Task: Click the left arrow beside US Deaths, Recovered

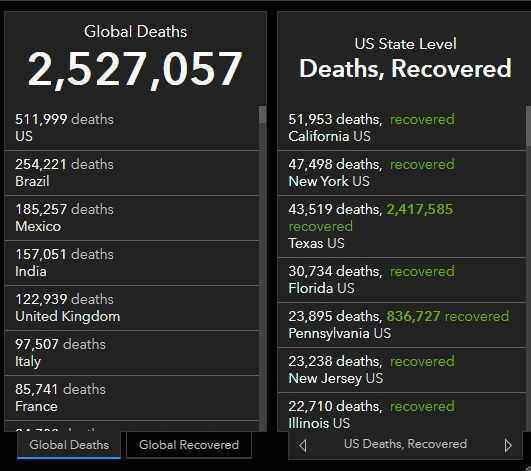Action: (x=303, y=445)
